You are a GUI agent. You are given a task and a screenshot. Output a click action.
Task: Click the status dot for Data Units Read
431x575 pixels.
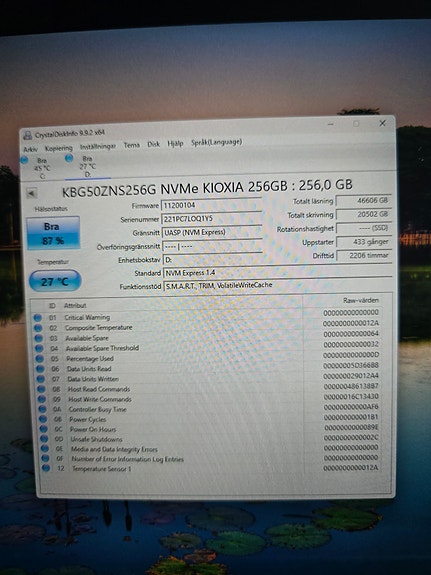[40, 369]
